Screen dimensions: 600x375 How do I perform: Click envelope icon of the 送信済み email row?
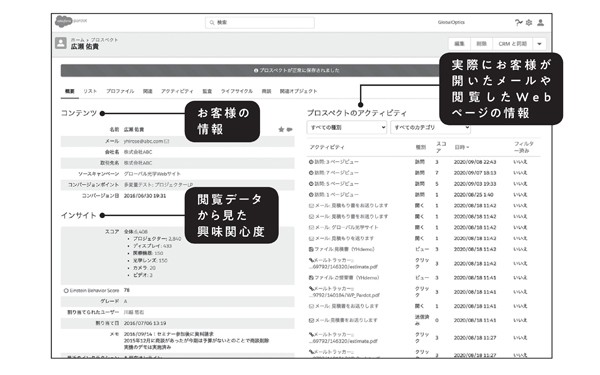(x=311, y=320)
